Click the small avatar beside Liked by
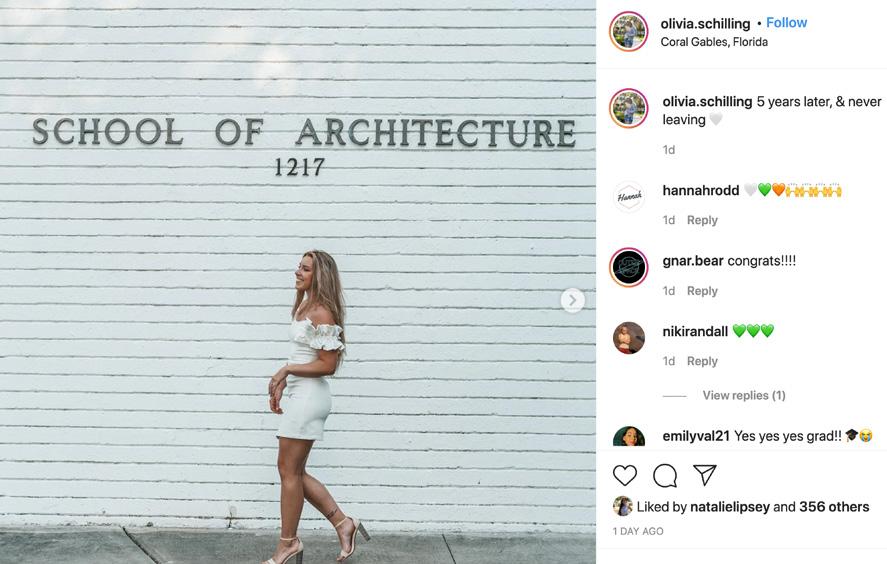This screenshot has width=887, height=564. click(x=622, y=506)
